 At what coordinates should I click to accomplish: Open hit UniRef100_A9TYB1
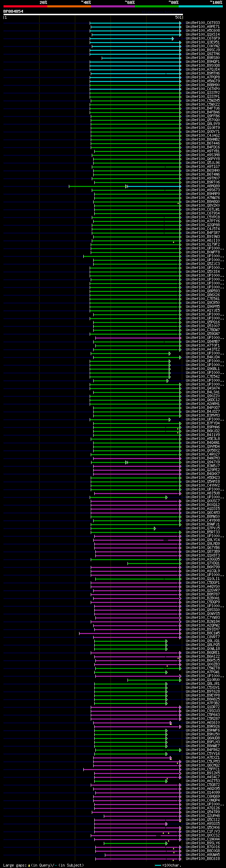tap(203, 151)
